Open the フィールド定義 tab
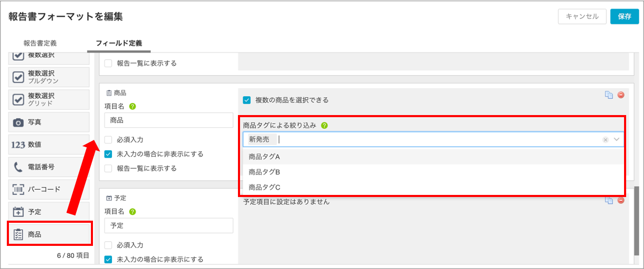The width and height of the screenshot is (644, 269). [119, 43]
